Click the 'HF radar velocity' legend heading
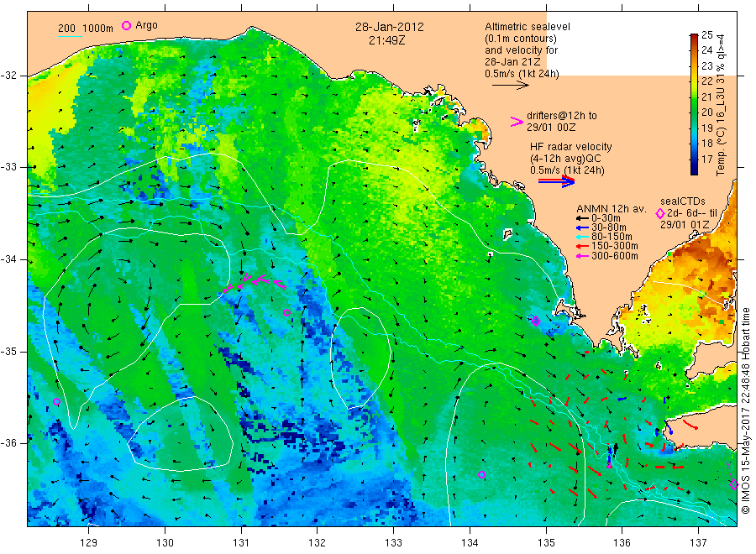Viewport: 756px width, 554px height. pyautogui.click(x=571, y=146)
